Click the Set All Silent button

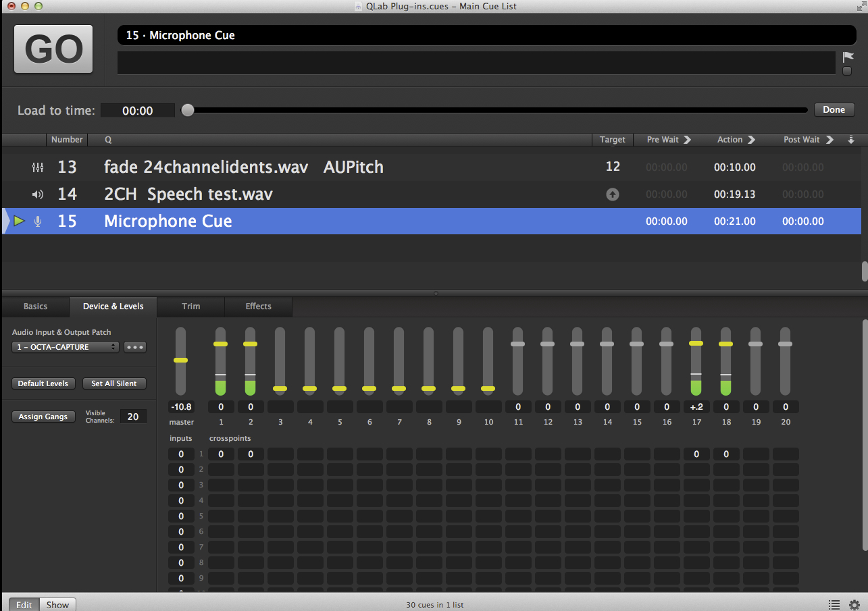point(114,383)
